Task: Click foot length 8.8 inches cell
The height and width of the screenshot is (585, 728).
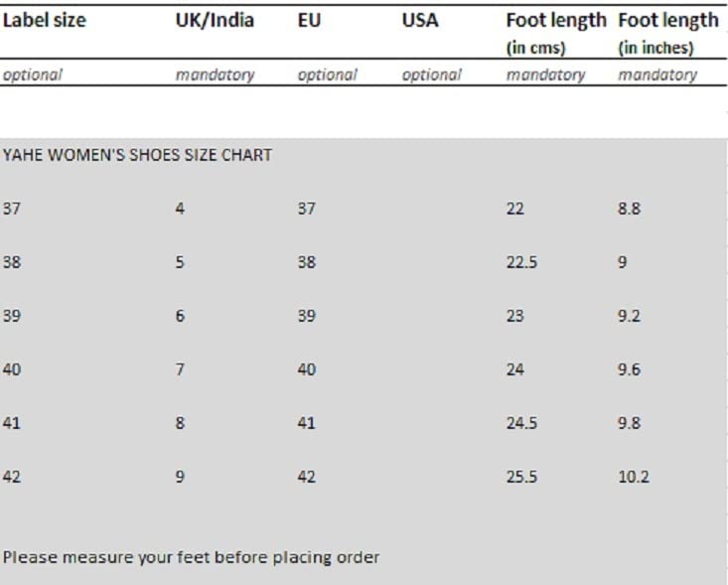Action: (x=629, y=209)
